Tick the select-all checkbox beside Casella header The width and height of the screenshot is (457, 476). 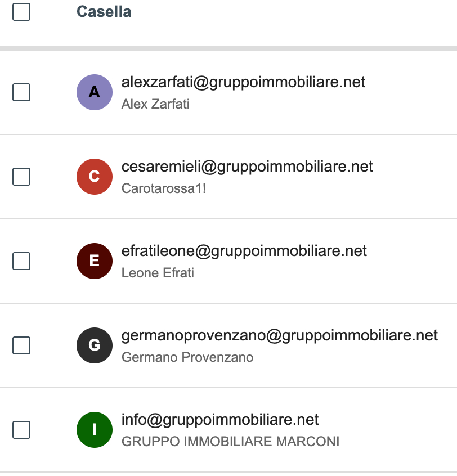[21, 12]
